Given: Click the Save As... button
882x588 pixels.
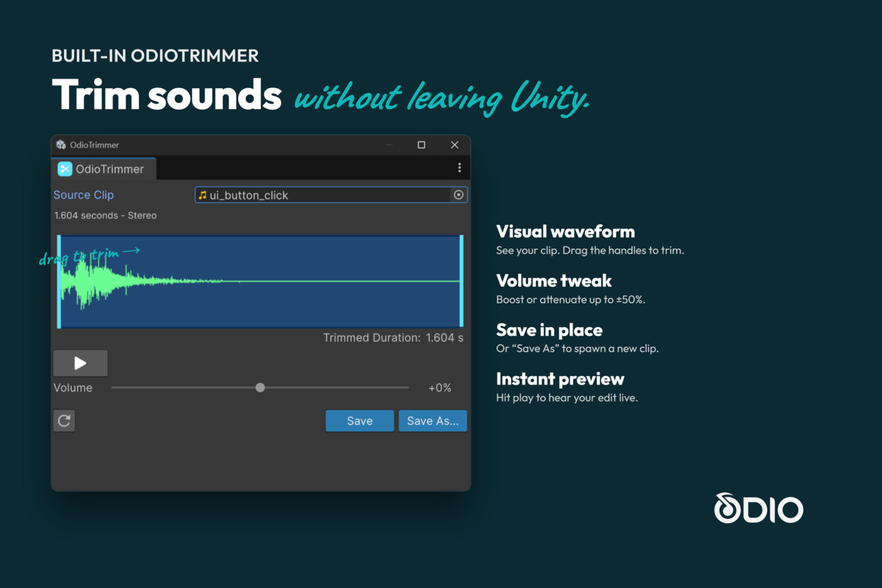Looking at the screenshot, I should click(x=433, y=420).
